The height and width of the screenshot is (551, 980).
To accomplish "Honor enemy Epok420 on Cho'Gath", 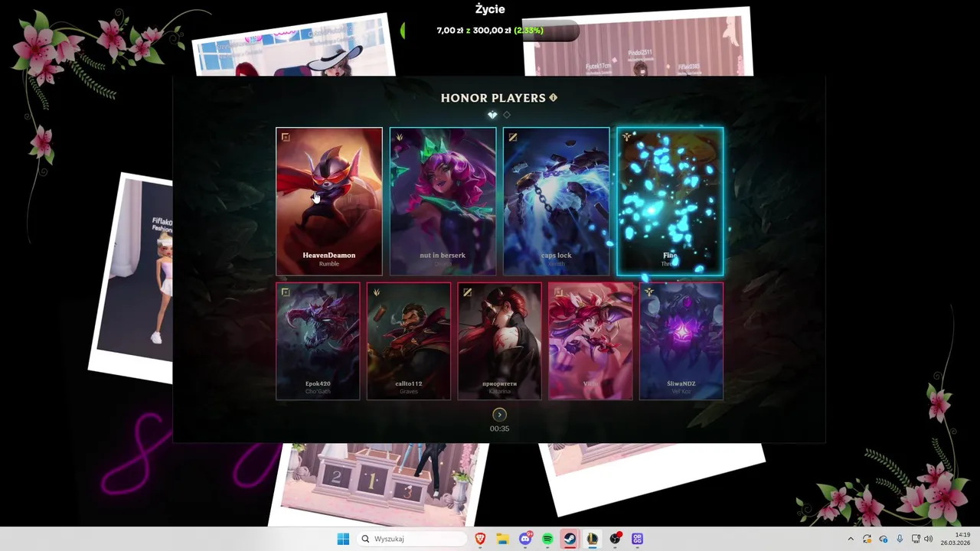I will click(x=318, y=341).
